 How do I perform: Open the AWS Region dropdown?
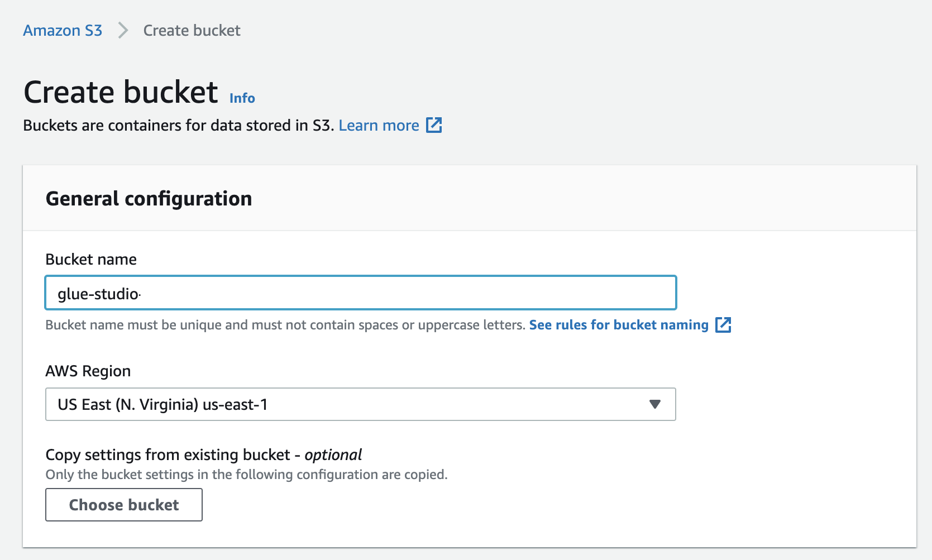click(x=361, y=404)
